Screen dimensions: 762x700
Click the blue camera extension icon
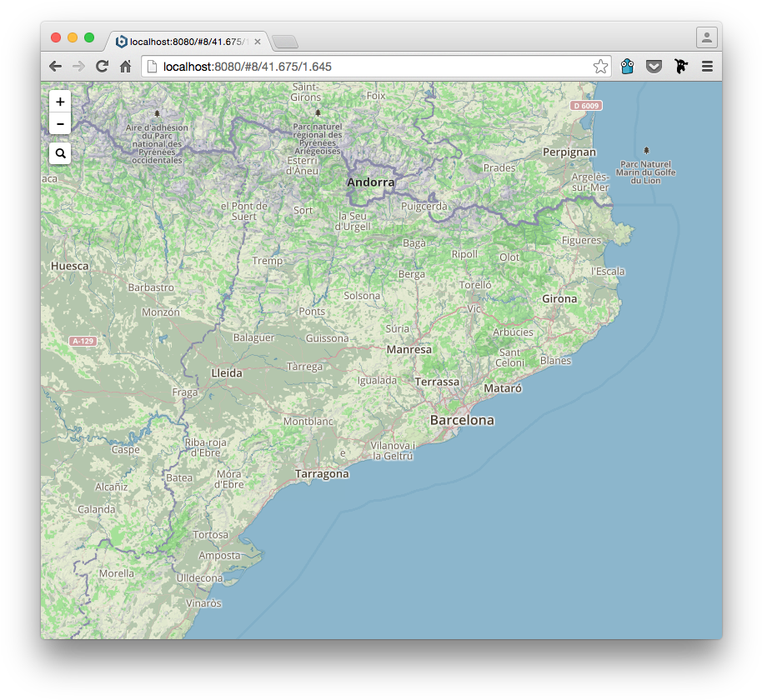click(627, 66)
